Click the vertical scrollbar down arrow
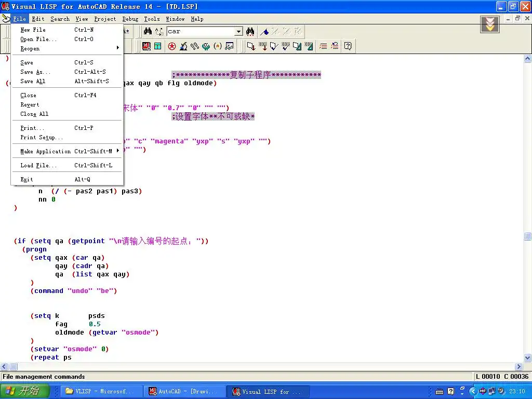532x399 pixels. coord(528,357)
